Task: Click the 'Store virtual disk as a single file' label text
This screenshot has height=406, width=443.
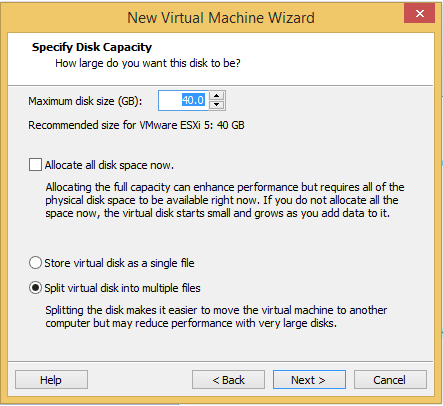Action: tap(119, 263)
